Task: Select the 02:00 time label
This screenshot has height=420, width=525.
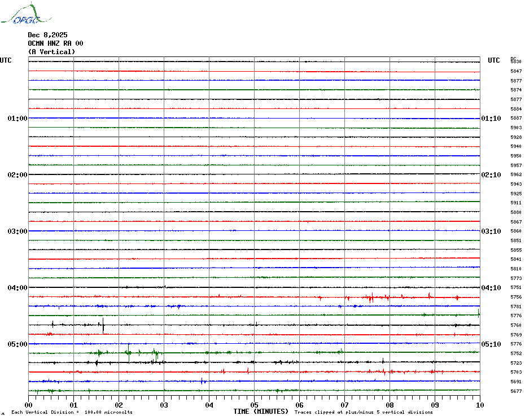Action: tap(17, 175)
